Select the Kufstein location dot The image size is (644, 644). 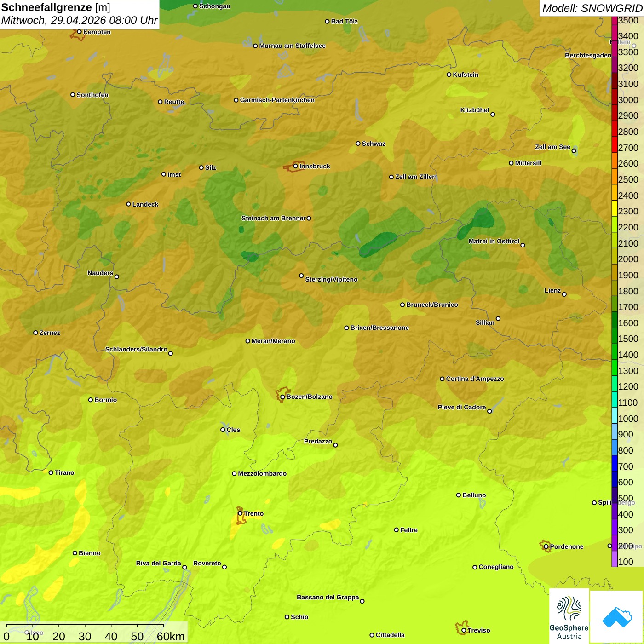coord(449,75)
